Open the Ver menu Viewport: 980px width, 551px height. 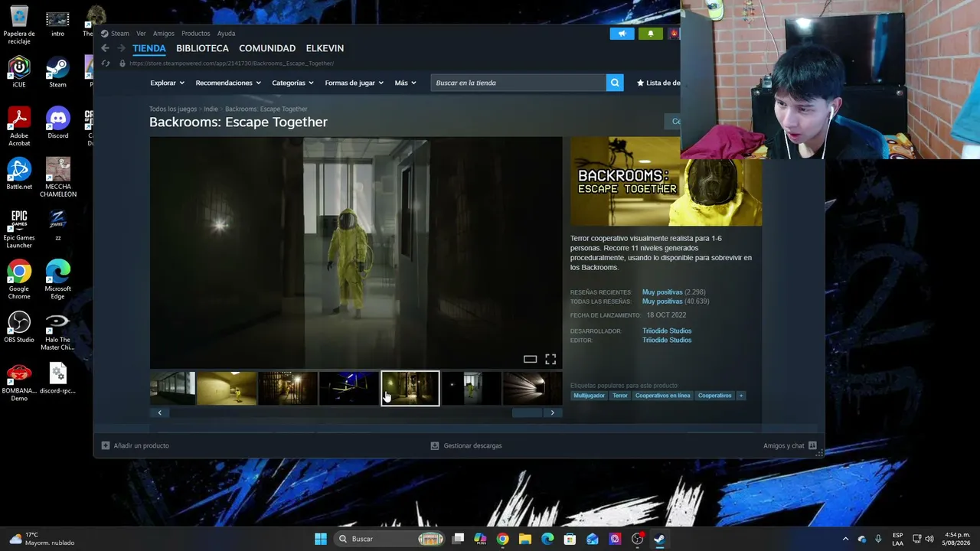coord(141,34)
